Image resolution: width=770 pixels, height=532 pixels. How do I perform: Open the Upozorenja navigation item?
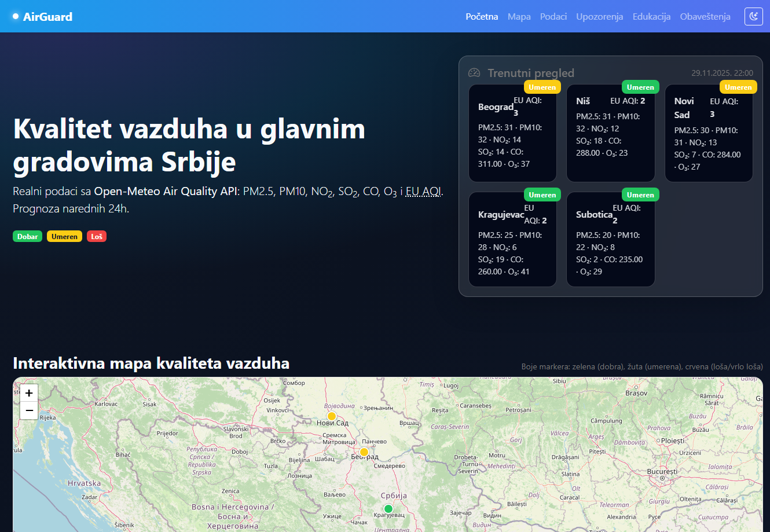coord(599,16)
